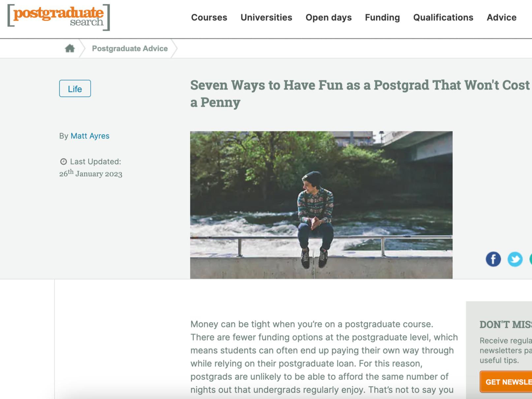532x399 pixels.
Task: Open the Advice navigation item
Action: (501, 17)
